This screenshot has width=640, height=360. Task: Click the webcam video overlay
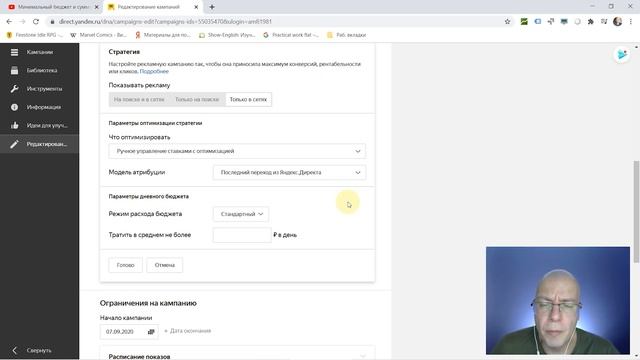click(558, 300)
